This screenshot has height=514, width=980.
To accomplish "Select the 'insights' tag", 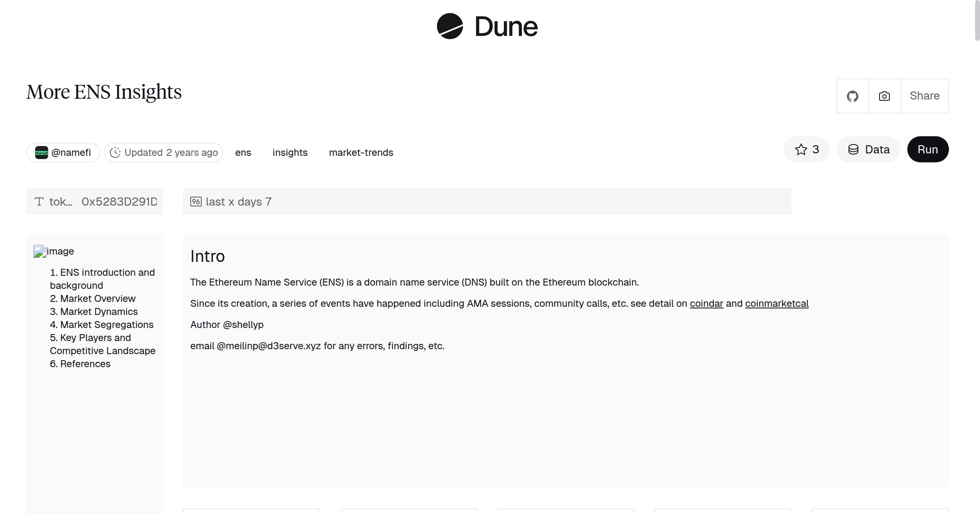I will coord(290,153).
